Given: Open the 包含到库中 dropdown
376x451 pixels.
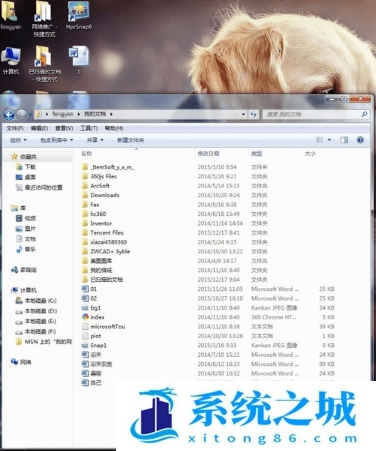Looking at the screenshot, I should click(57, 140).
